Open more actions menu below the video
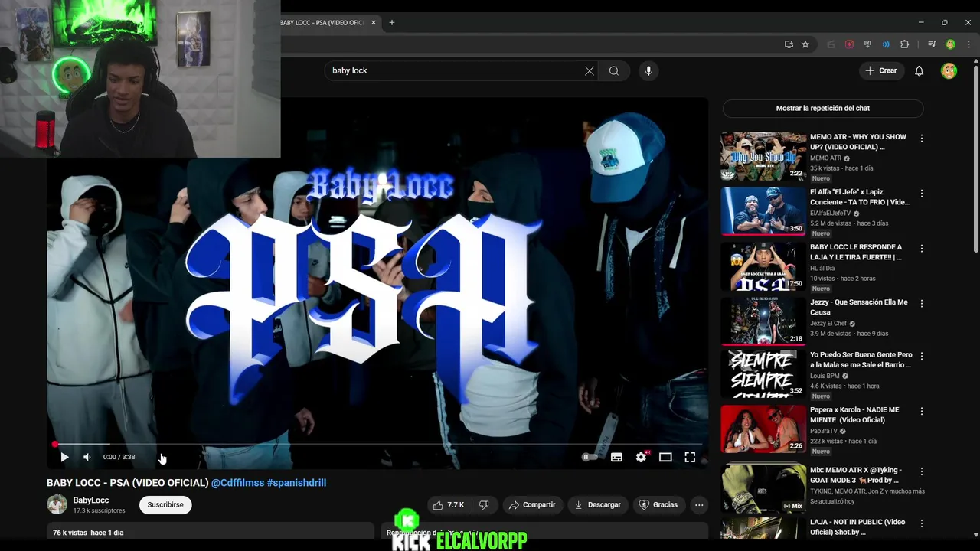The width and height of the screenshot is (980, 551). (x=699, y=505)
